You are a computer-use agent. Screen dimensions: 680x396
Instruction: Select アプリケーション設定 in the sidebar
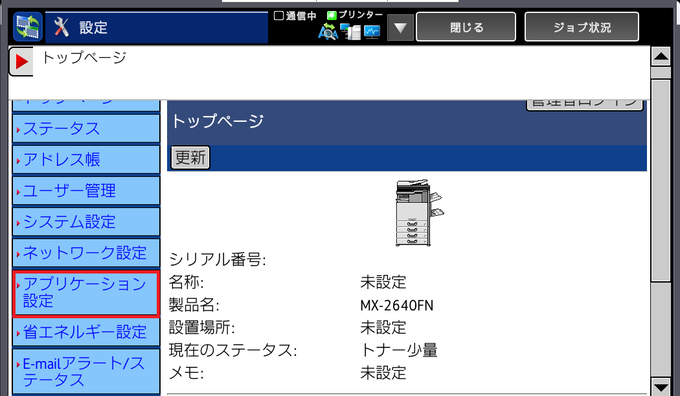click(86, 293)
